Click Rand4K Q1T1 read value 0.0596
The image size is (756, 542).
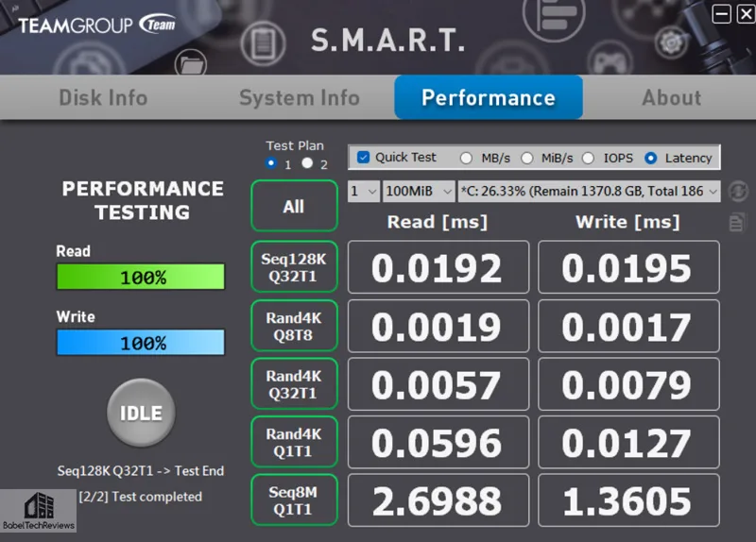438,442
